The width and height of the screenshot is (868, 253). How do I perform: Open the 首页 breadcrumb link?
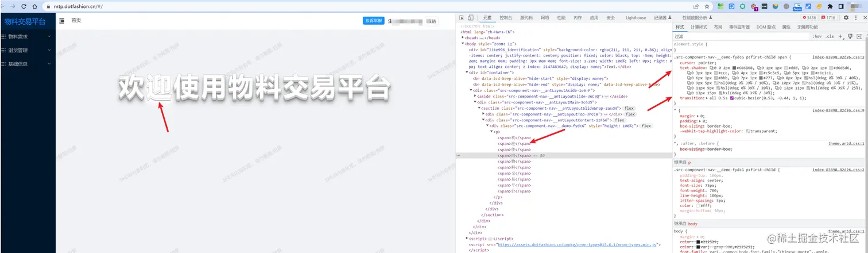click(x=76, y=21)
